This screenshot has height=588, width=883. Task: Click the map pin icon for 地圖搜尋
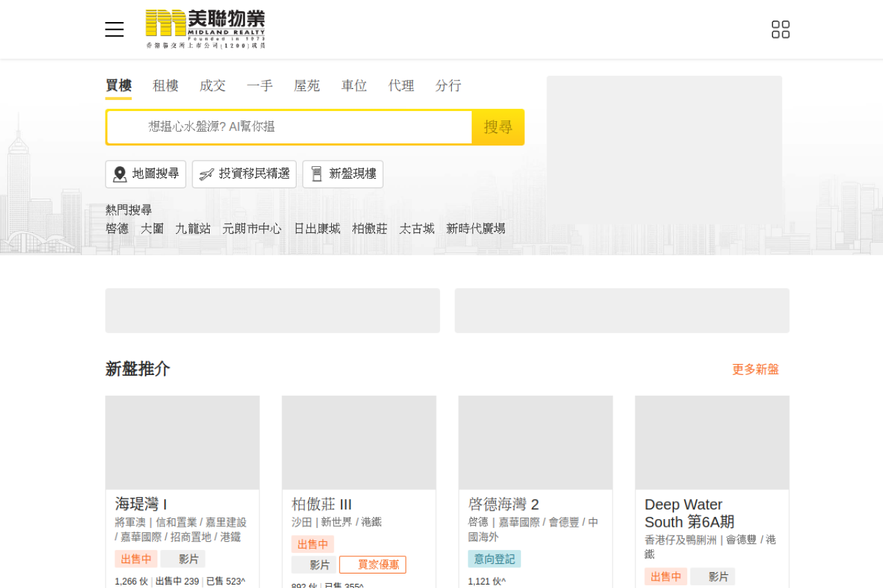pyautogui.click(x=120, y=174)
